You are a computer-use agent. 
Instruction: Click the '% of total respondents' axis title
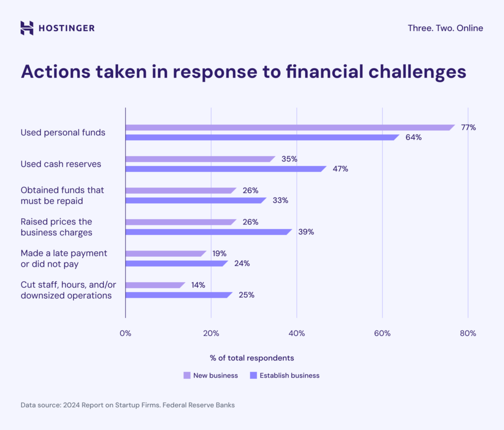[252, 358]
